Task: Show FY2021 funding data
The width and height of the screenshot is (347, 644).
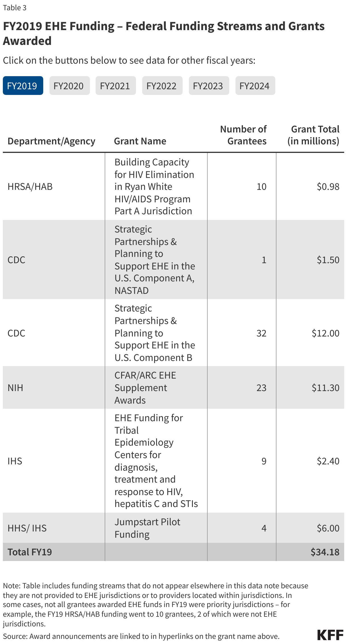Action: [x=115, y=86]
